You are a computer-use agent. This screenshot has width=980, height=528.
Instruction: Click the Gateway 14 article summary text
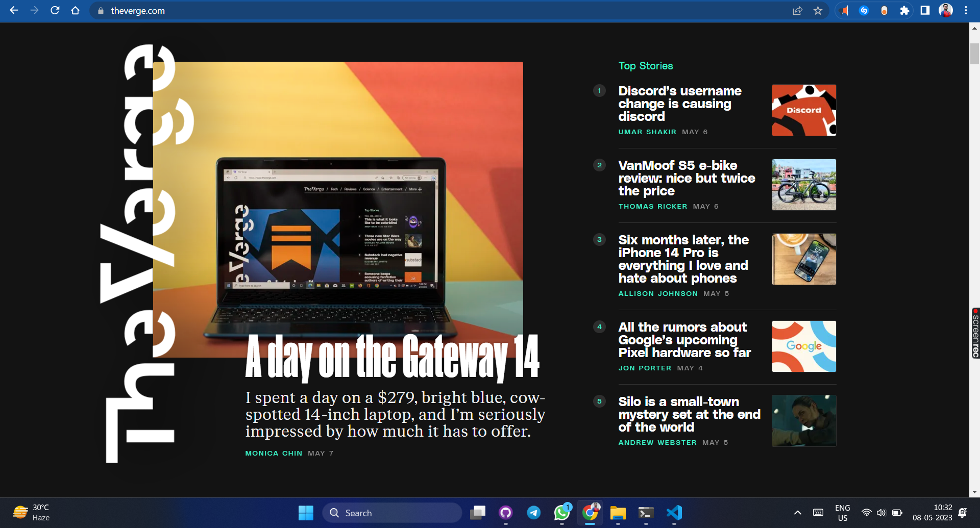click(x=395, y=414)
